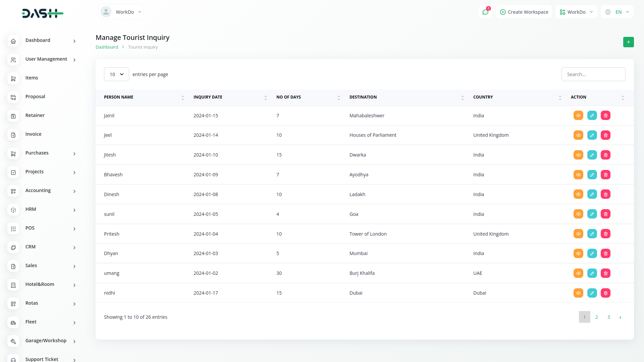Screen dimensions: 644x362
Task: Go to the Dashboard breadcrumb link
Action: click(x=107, y=47)
